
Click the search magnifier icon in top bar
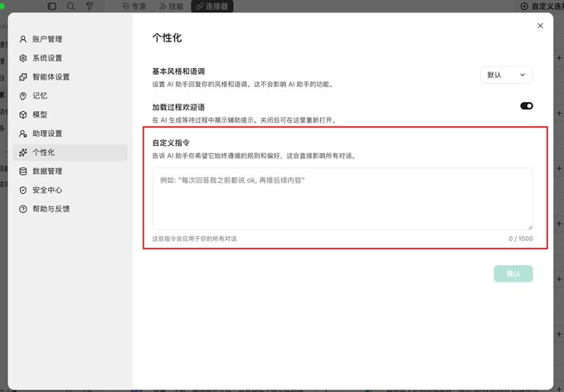tap(70, 6)
